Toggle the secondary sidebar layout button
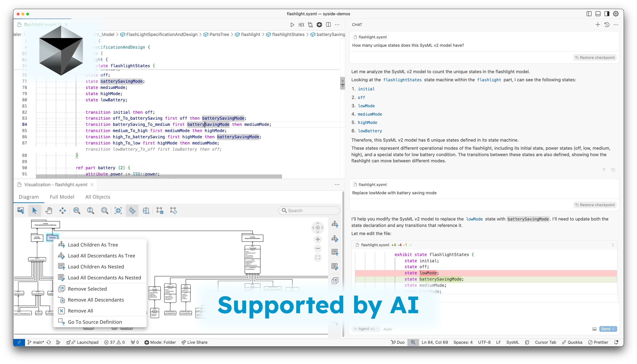Screen dimensions: 637x364 (607, 14)
